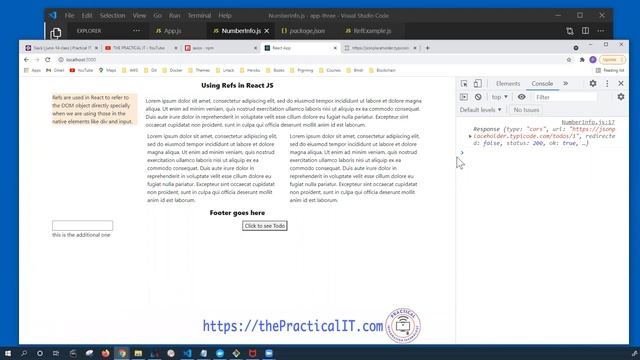
Task: Open Explorer views three-dot menu in VS Code
Action: [136, 31]
